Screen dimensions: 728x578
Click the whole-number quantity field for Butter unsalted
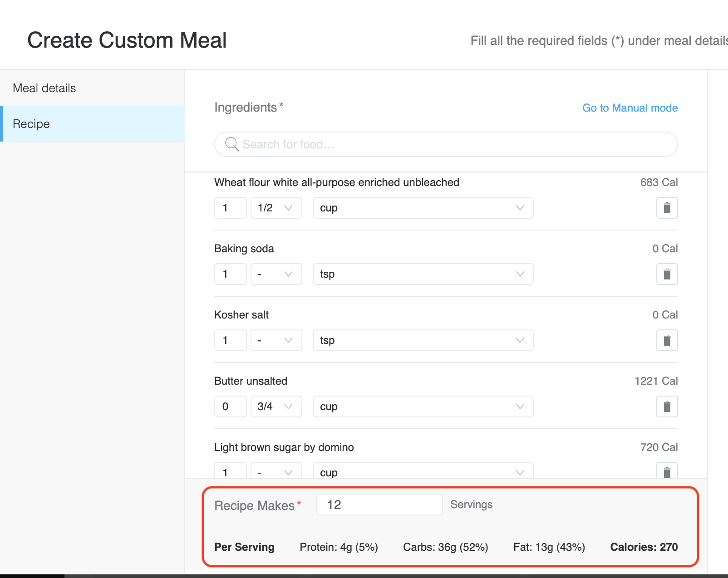pyautogui.click(x=231, y=407)
